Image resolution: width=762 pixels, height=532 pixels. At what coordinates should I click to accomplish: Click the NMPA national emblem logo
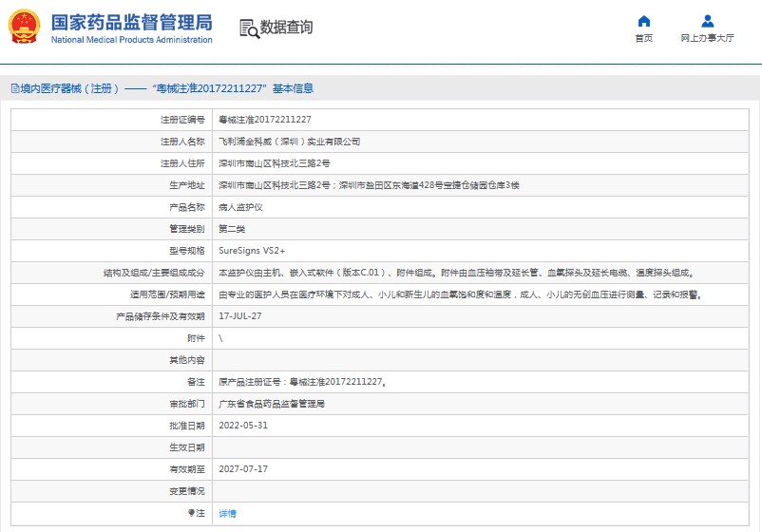coord(25,27)
